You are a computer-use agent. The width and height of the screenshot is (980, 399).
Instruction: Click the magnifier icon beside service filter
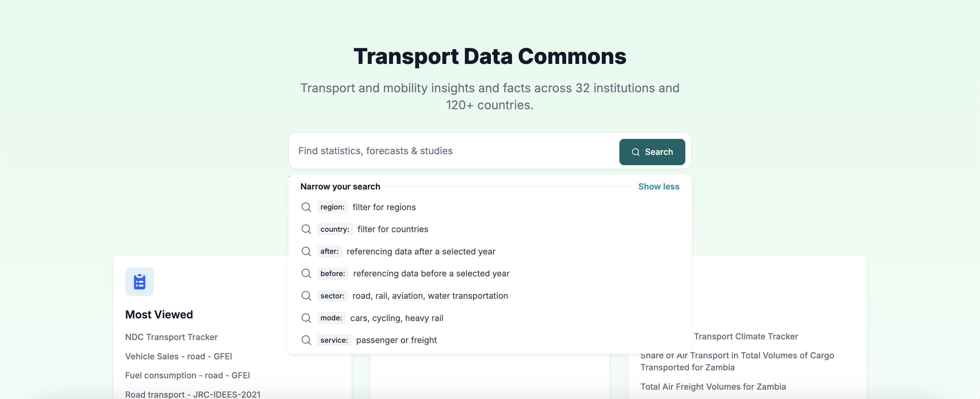306,340
